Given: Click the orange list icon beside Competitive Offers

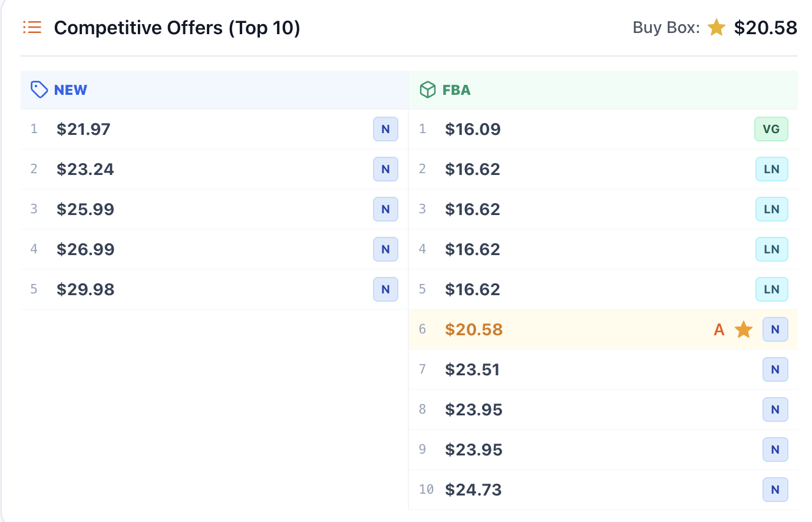Looking at the screenshot, I should [32, 27].
